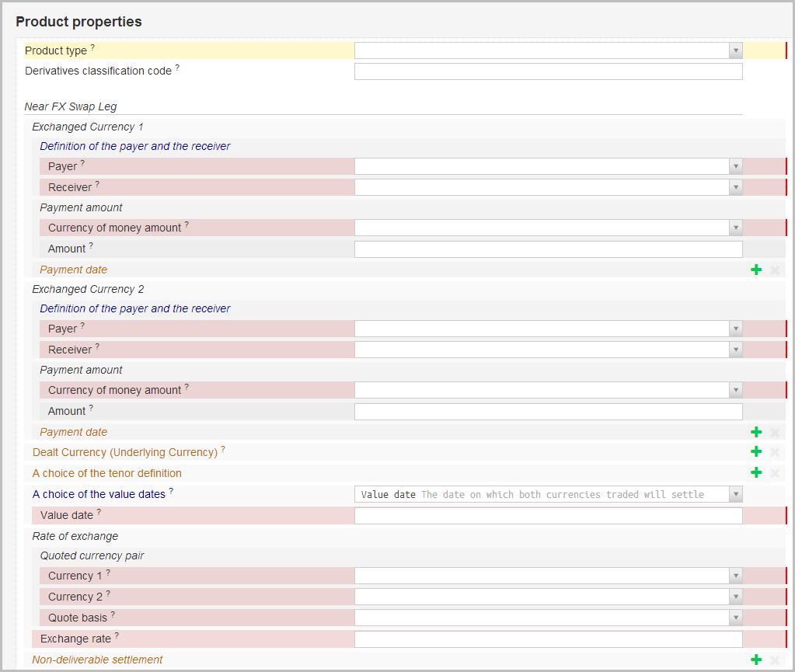Image resolution: width=795 pixels, height=672 pixels.
Task: Focus the Value date input field
Action: (548, 516)
